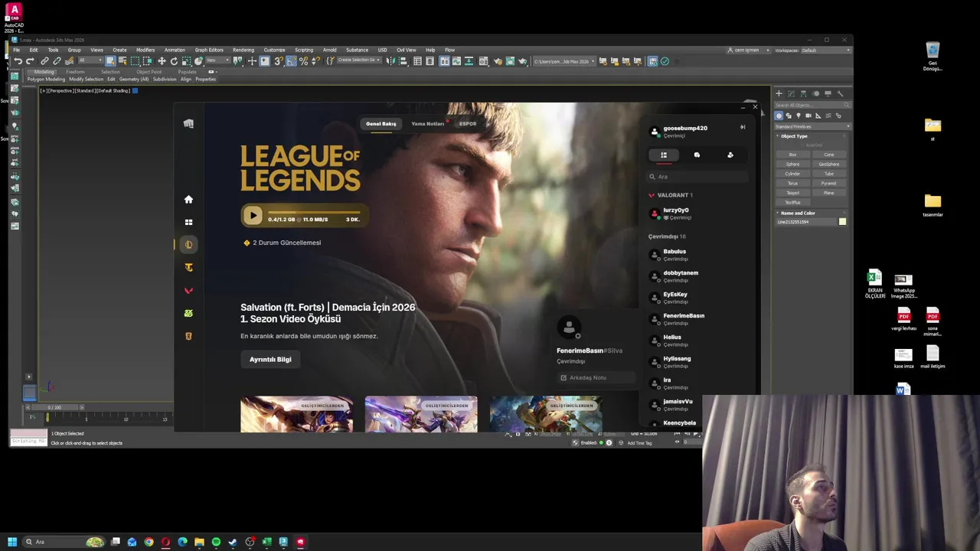
Task: Open the Riot client all games grid icon
Action: pos(188,222)
